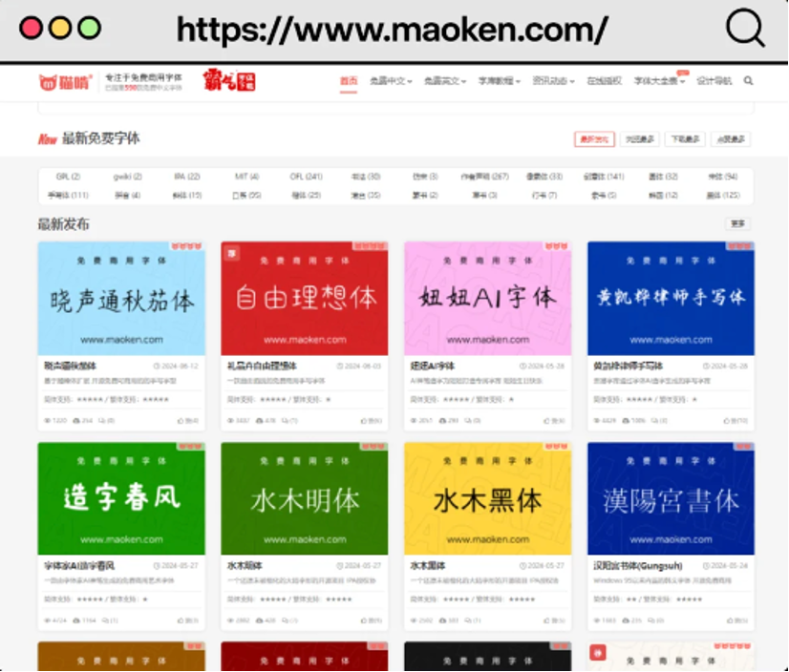The image size is (789, 672).
Task: Click the like icon for 汉阳宫书体(Gungsuh)
Action: pos(730,620)
